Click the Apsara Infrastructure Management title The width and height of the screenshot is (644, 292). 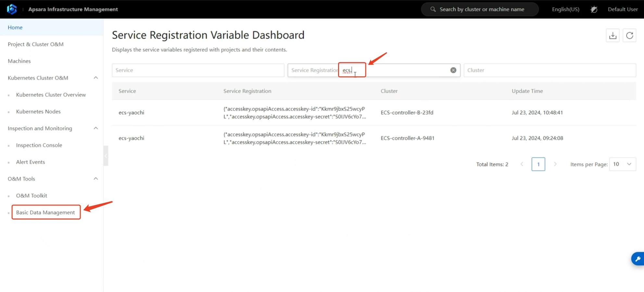(73, 9)
